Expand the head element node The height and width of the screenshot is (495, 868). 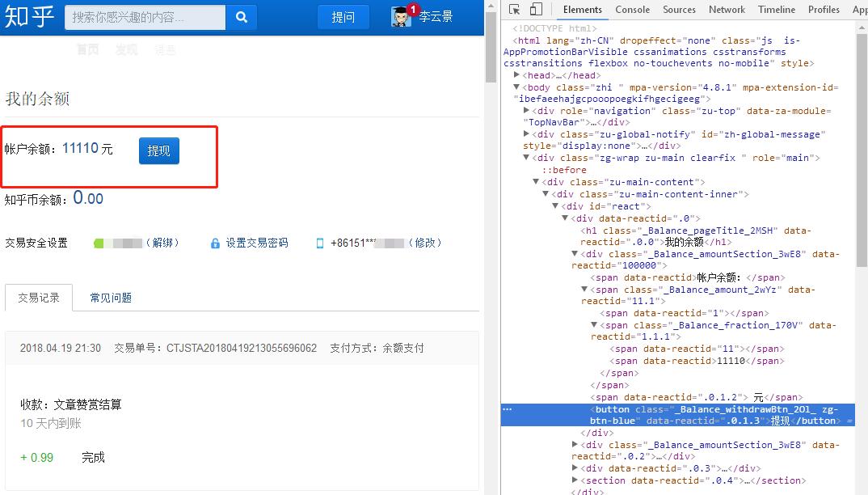516,74
